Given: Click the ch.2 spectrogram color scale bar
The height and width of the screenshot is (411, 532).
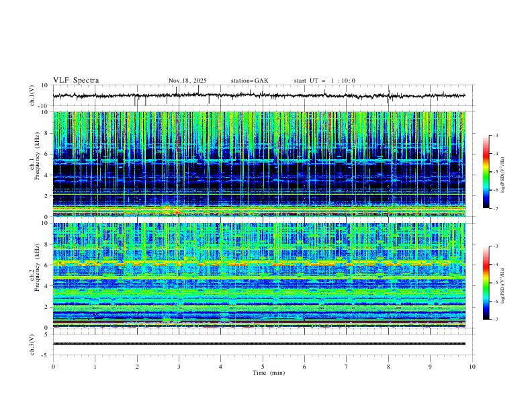Looking at the screenshot, I should [486, 283].
